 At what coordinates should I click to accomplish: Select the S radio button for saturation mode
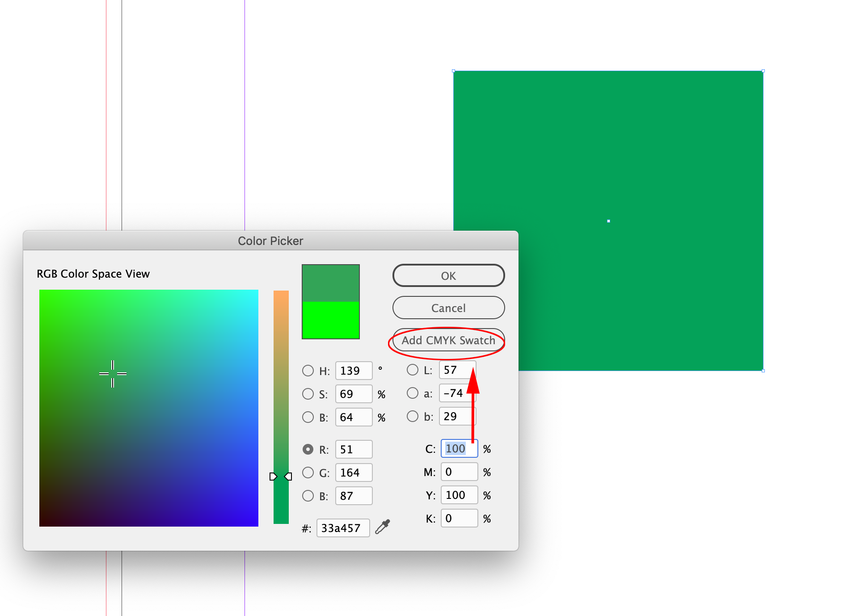point(308,394)
